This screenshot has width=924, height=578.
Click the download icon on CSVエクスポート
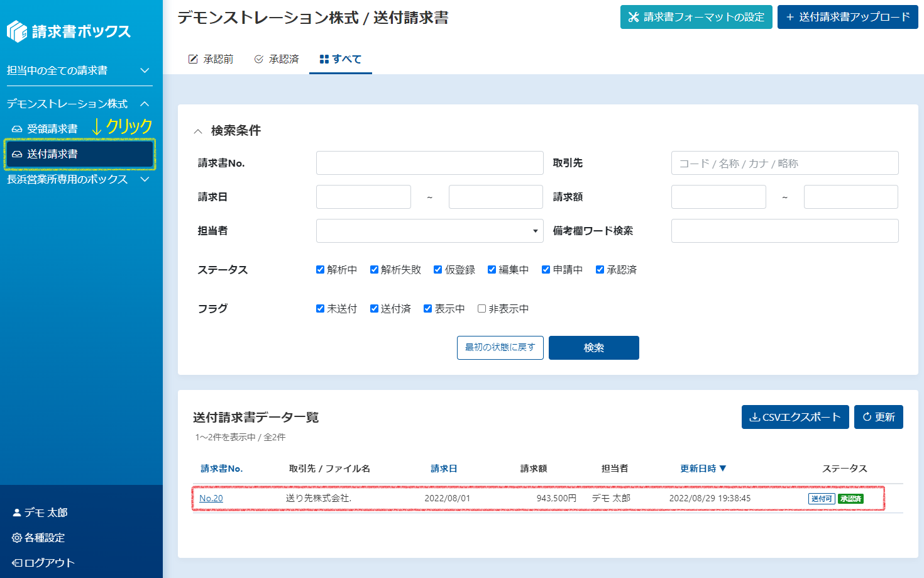(x=755, y=417)
